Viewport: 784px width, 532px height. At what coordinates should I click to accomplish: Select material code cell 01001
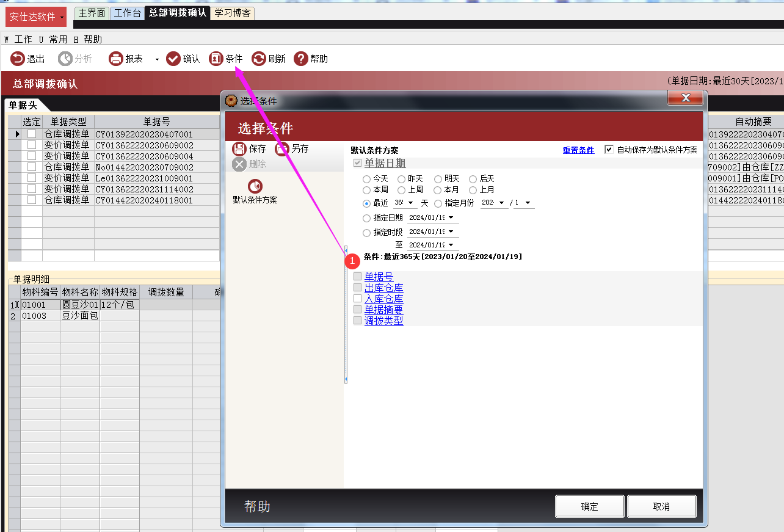40,305
